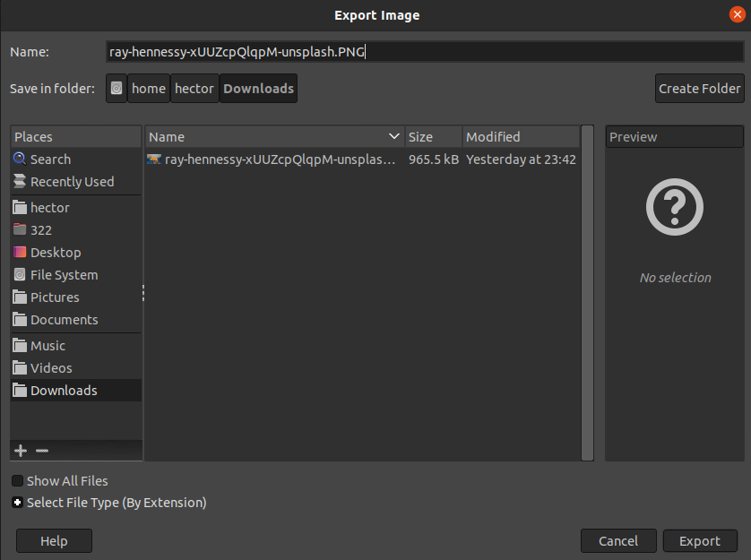Click the Desktop folder icon in Places

[x=20, y=253]
